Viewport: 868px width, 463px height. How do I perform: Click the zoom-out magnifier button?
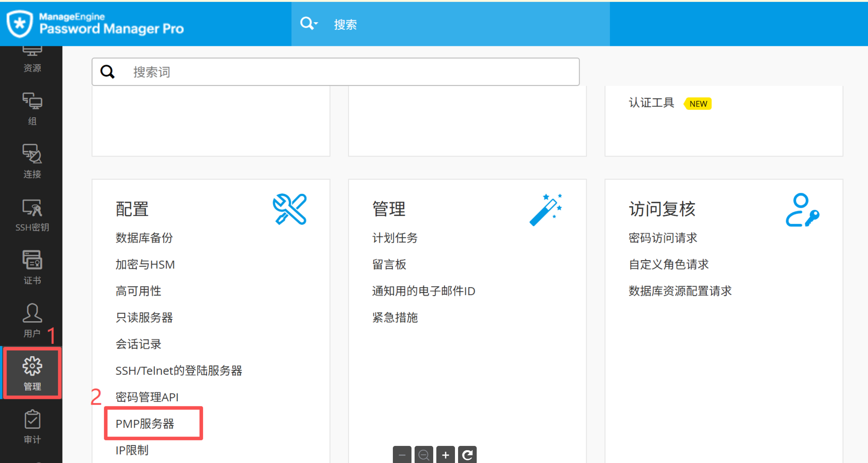tap(424, 454)
